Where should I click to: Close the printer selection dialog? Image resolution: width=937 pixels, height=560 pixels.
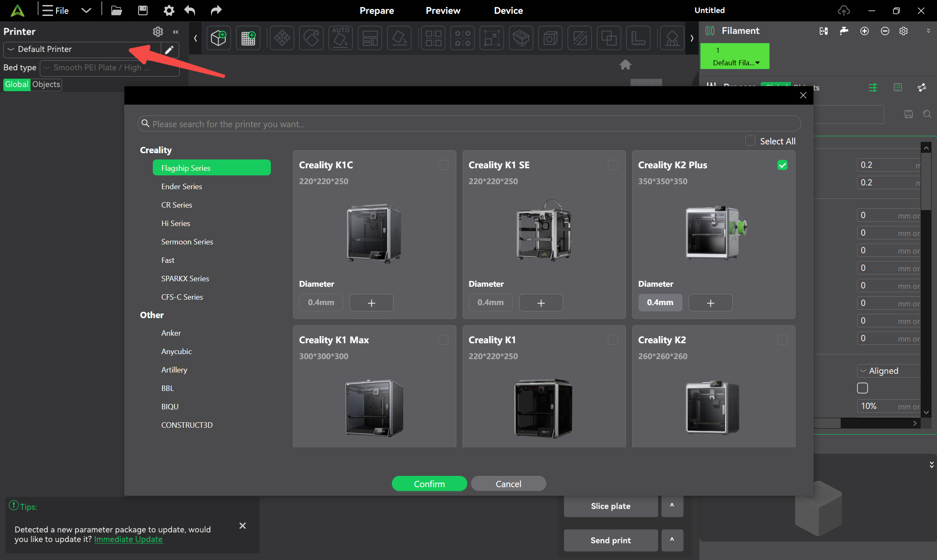coord(803,95)
